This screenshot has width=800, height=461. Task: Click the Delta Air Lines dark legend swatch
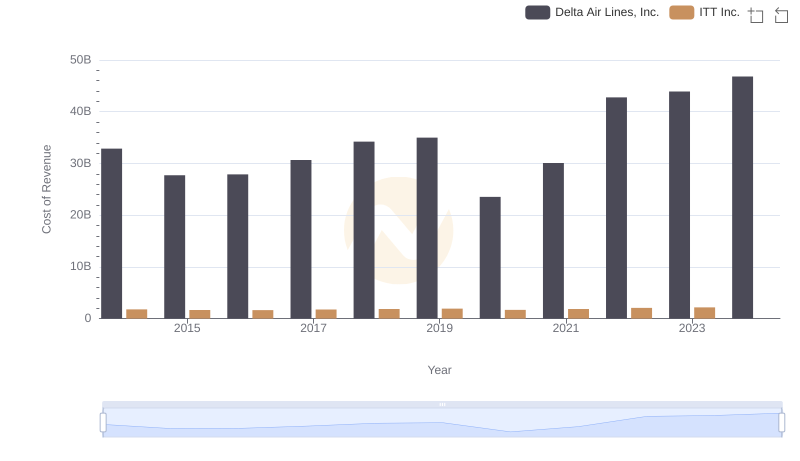pyautogui.click(x=537, y=12)
